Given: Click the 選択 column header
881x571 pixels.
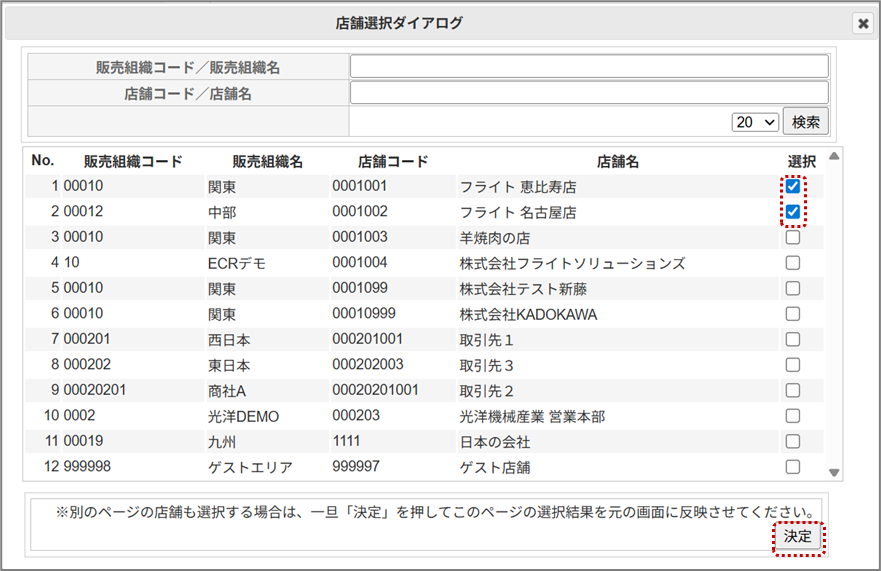Looking at the screenshot, I should coord(801,161).
